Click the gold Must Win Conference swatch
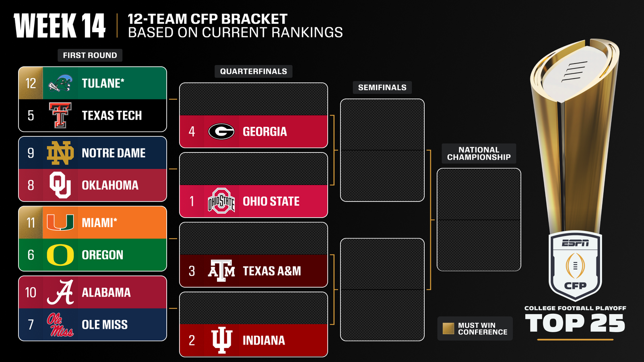644x362 pixels. (448, 329)
